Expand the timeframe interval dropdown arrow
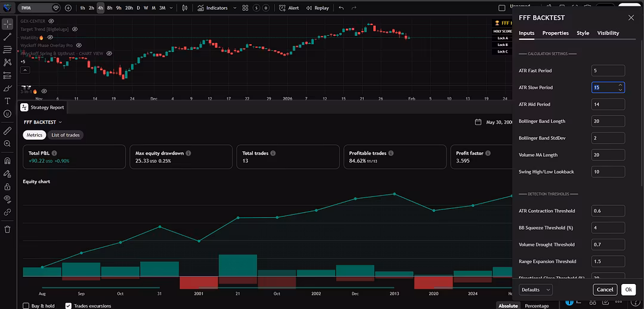 click(171, 8)
